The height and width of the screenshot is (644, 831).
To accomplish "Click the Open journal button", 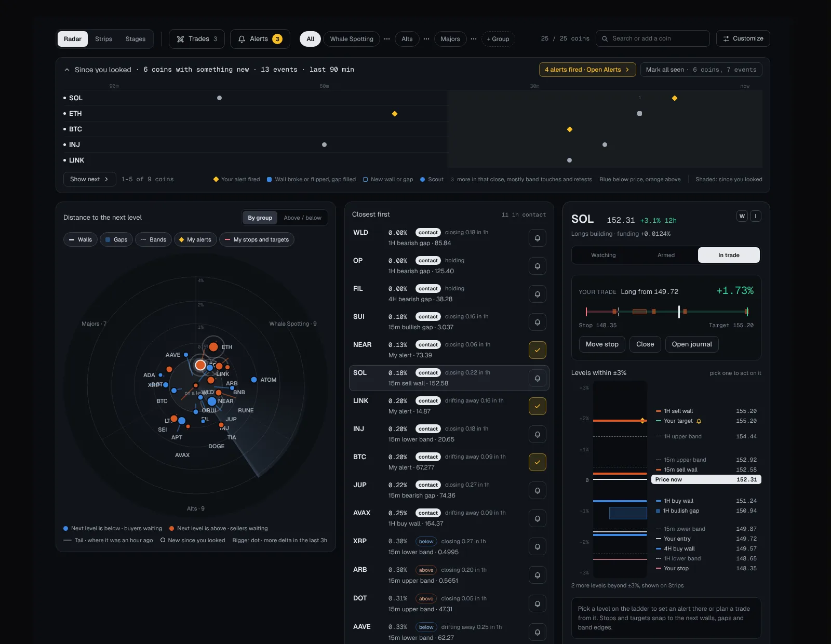I will tap(692, 344).
